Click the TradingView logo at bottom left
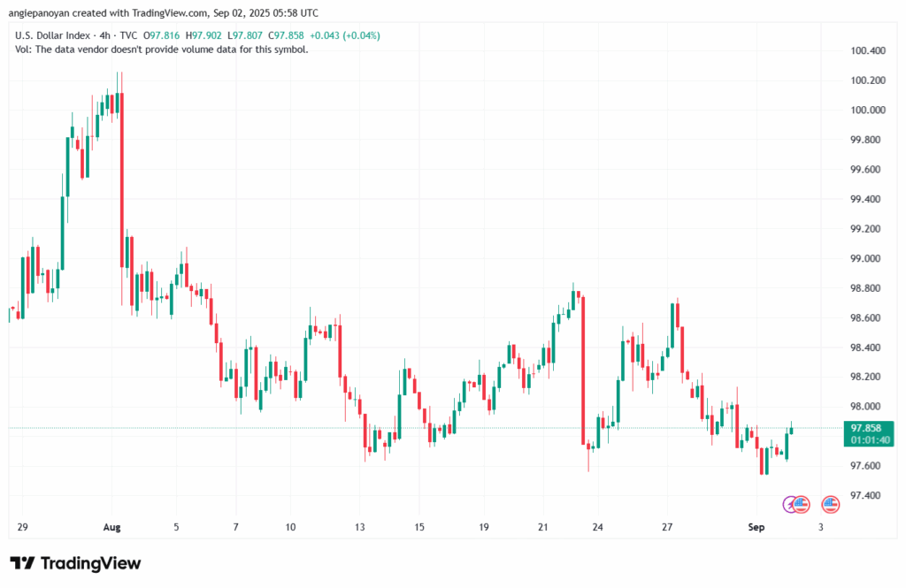The image size is (906, 588). coord(75,563)
